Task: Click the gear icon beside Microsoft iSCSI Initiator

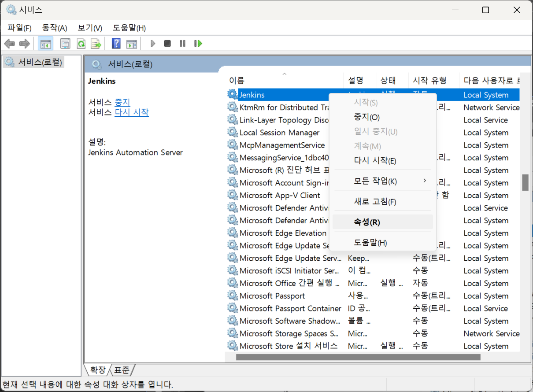Action: tap(233, 270)
